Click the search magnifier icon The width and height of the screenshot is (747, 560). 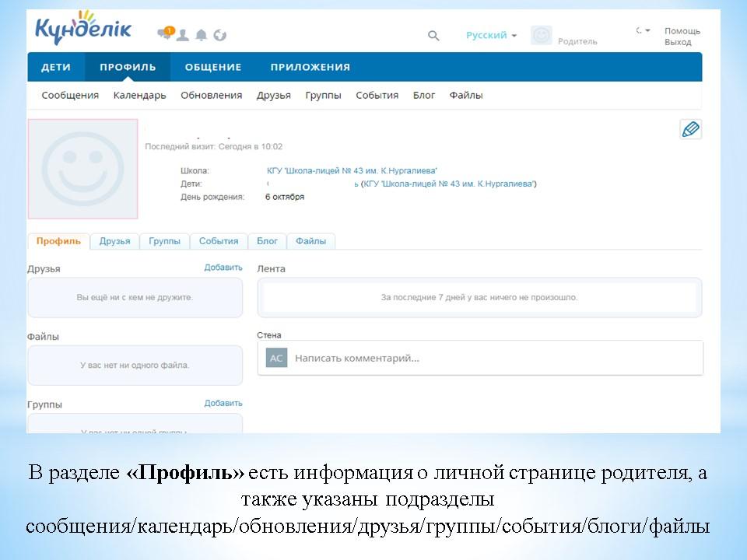433,36
